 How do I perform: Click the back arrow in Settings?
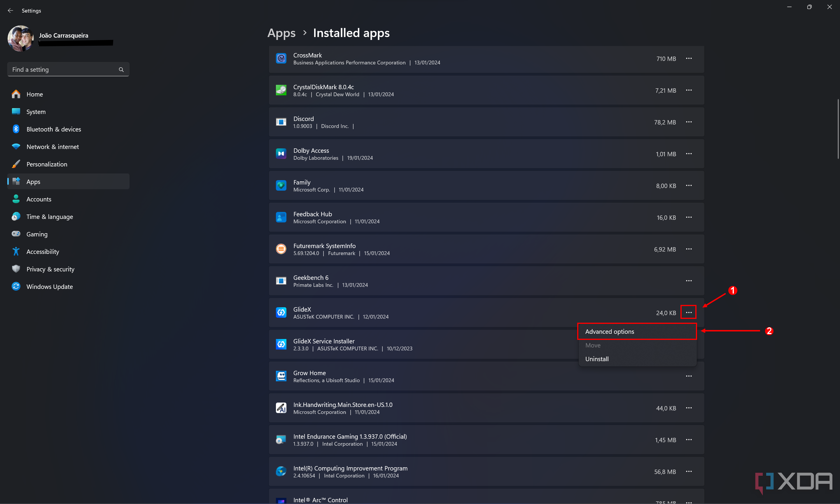point(10,10)
